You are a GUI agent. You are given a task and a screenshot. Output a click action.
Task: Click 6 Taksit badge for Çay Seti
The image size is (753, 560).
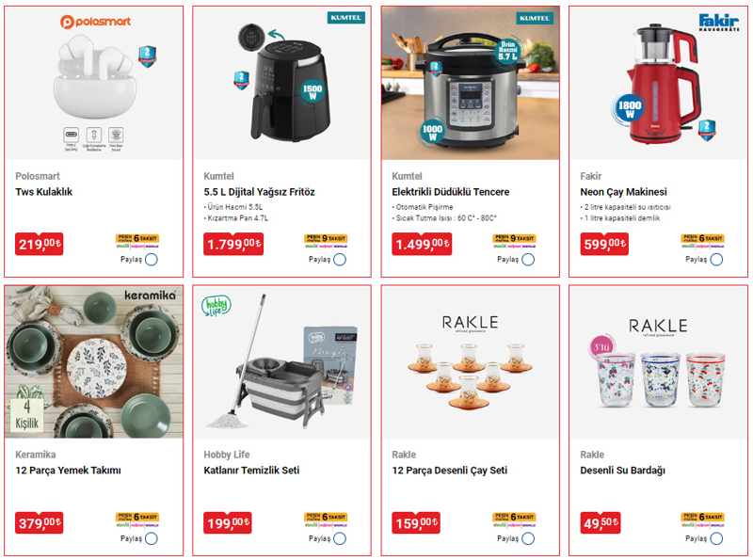pos(514,517)
